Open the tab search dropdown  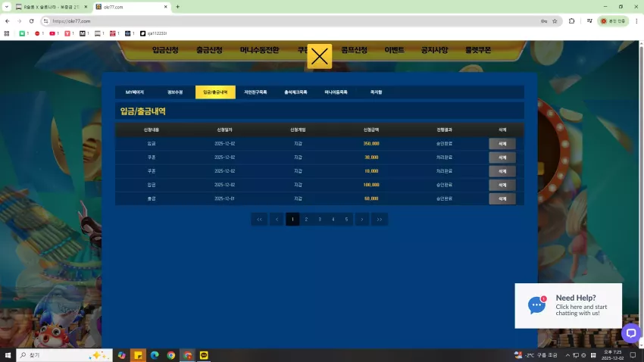(x=7, y=7)
